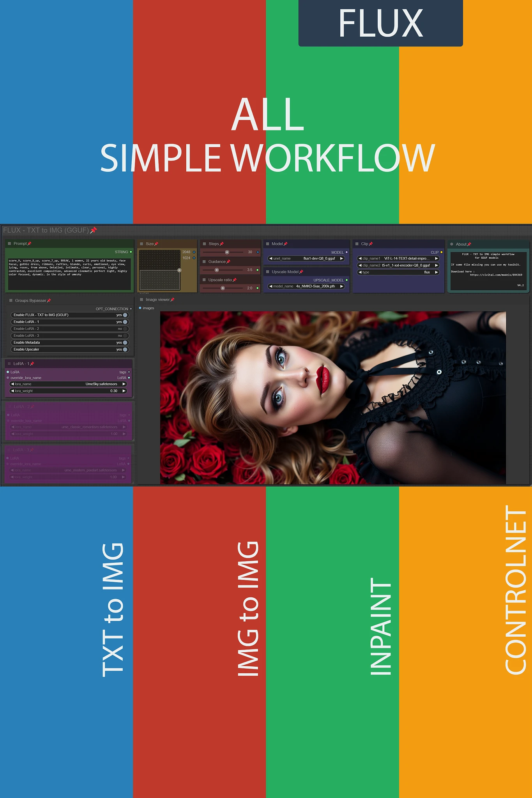Click the MODEL output port dot
The height and width of the screenshot is (798, 532).
346,252
